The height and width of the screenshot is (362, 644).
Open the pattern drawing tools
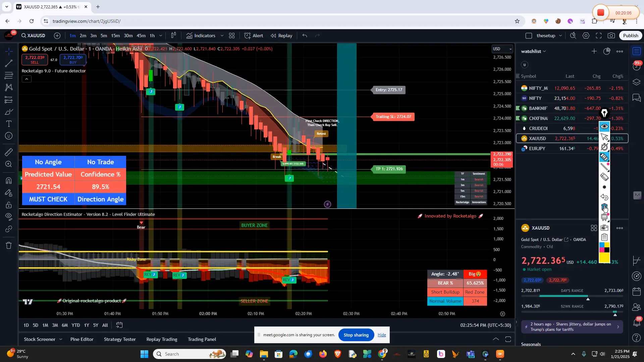[x=9, y=87]
